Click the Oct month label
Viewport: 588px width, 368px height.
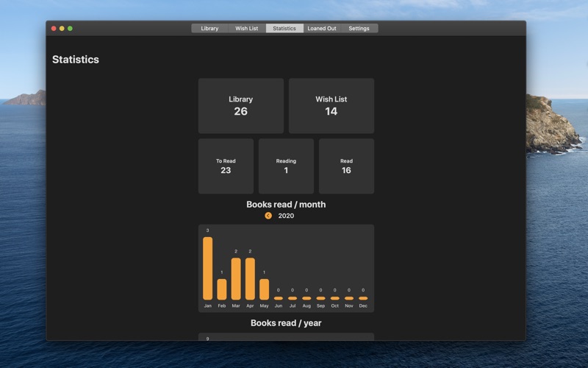point(335,305)
